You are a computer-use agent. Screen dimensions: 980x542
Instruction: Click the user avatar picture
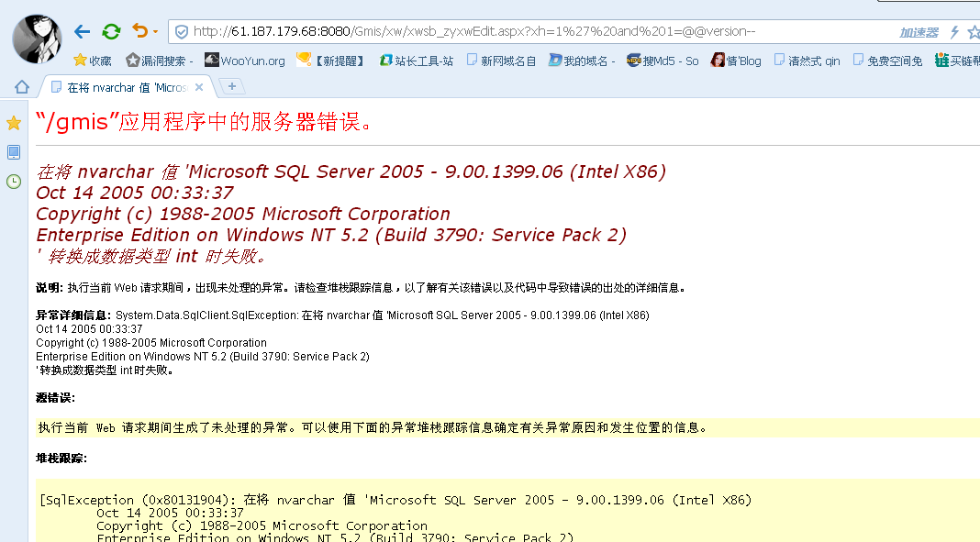pyautogui.click(x=38, y=39)
